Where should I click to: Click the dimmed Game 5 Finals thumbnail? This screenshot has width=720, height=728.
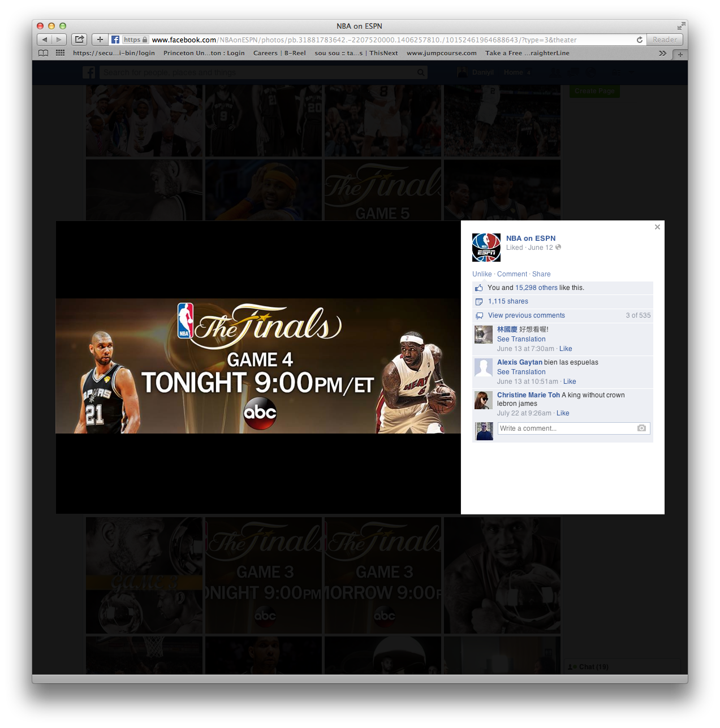coord(384,190)
